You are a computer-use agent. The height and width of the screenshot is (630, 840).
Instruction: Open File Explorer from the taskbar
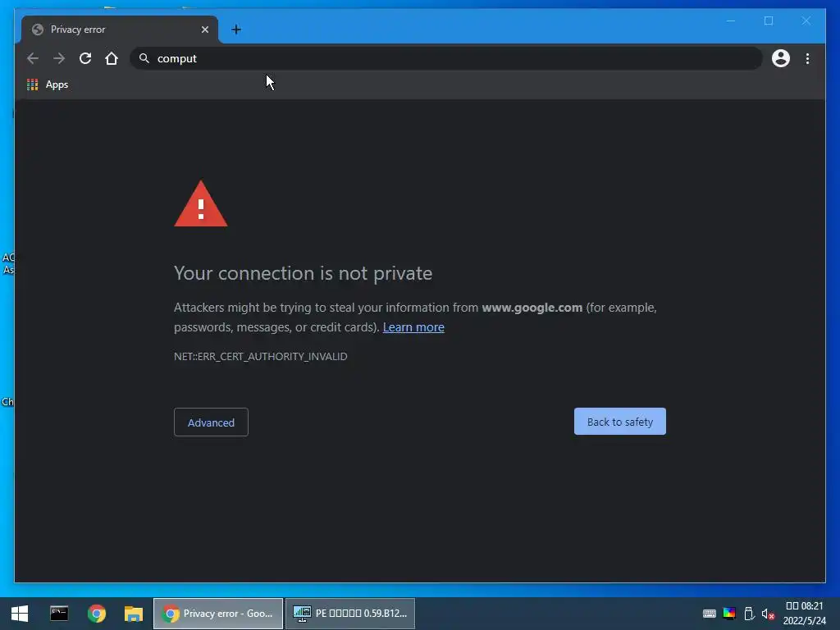[134, 614]
